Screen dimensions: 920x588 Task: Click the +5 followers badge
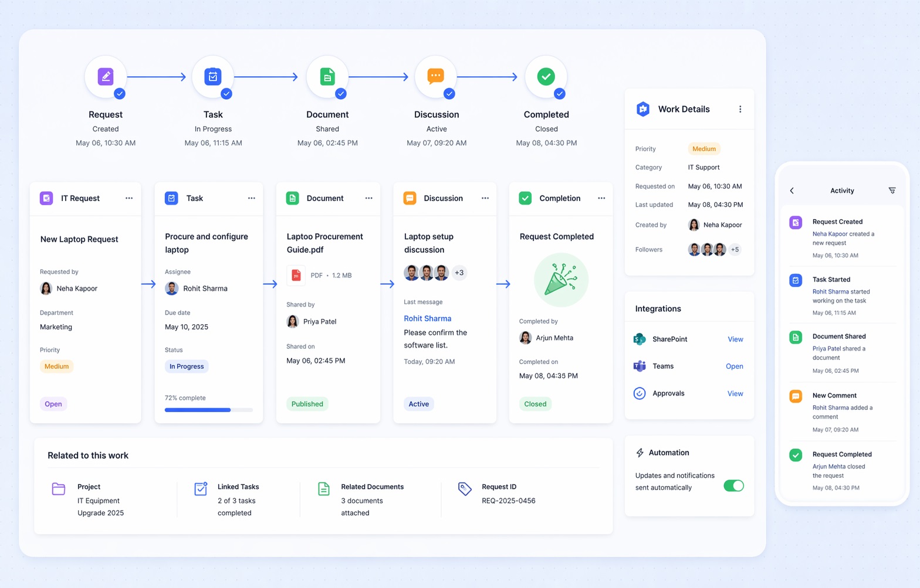click(735, 249)
